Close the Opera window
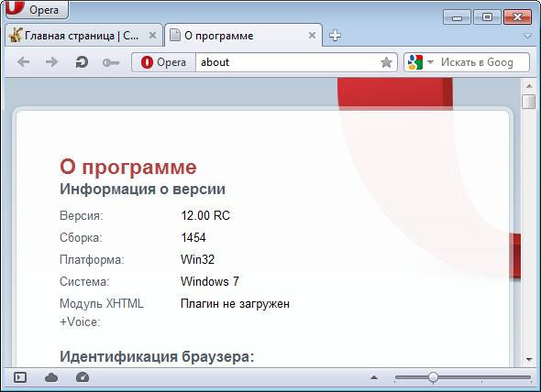541x392 pixels. click(x=517, y=16)
